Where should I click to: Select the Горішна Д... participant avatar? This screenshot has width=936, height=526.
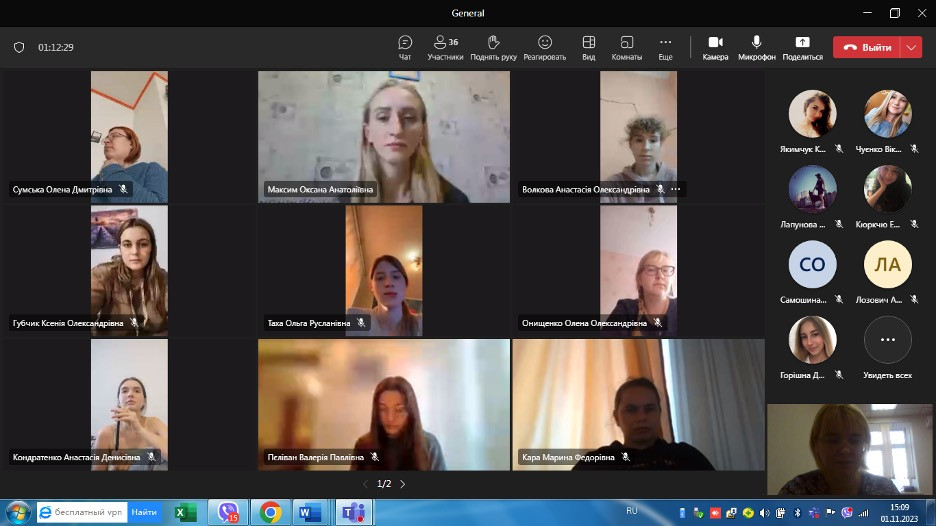pos(812,340)
